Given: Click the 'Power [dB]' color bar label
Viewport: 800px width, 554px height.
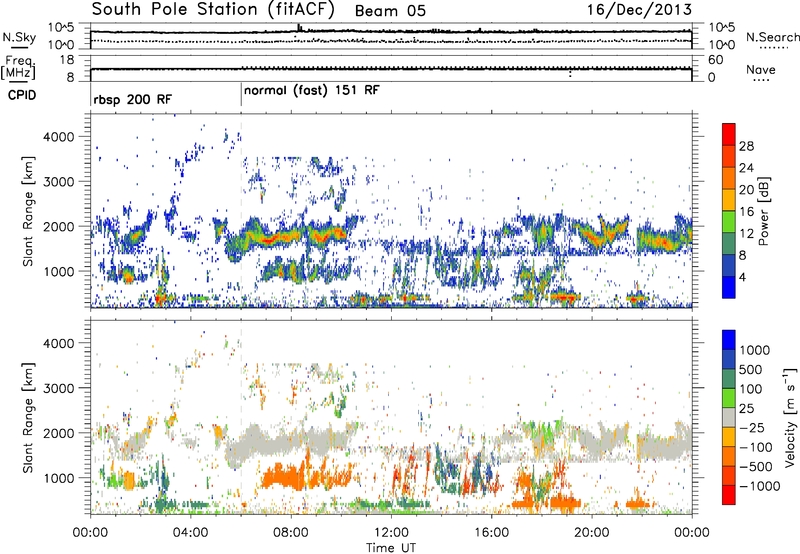Looking at the screenshot, I should coord(763,211).
